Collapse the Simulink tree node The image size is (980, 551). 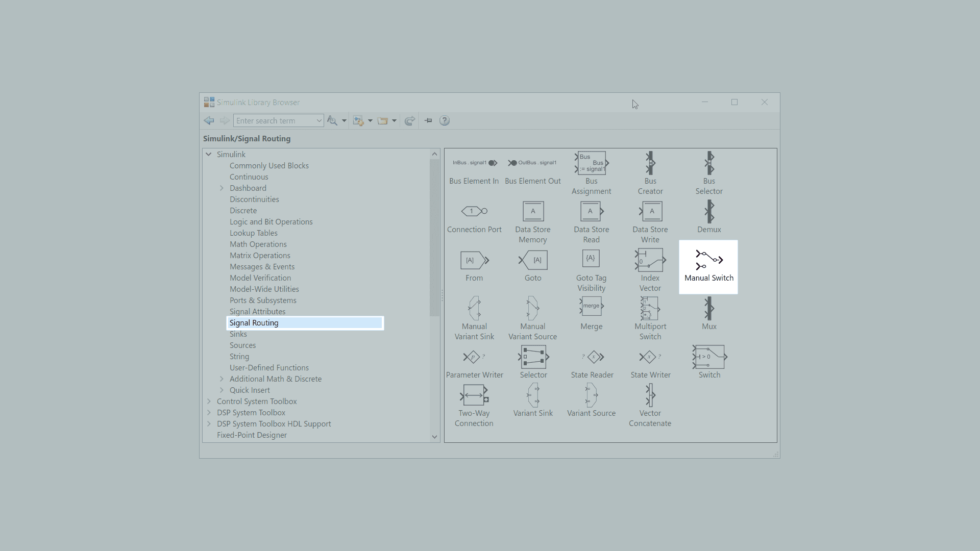[209, 154]
